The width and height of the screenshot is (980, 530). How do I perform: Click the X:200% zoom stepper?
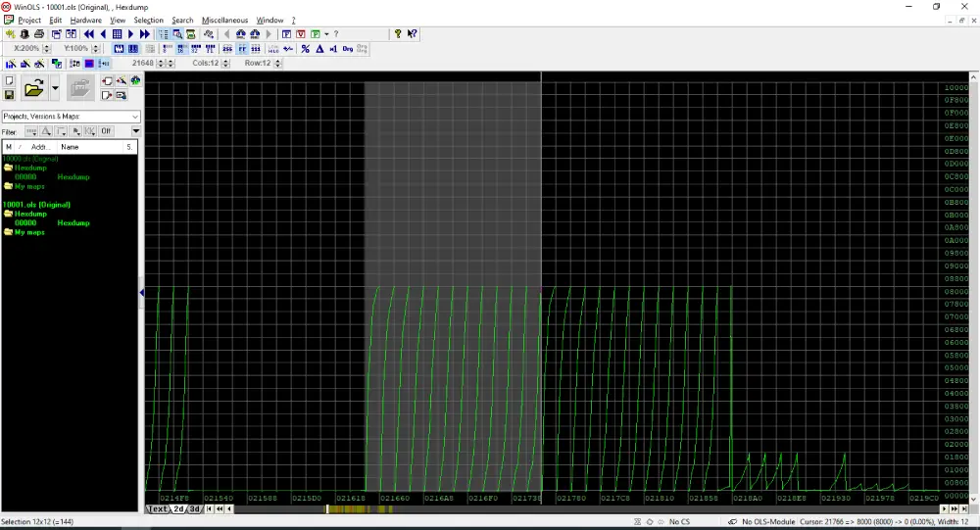tap(47, 49)
